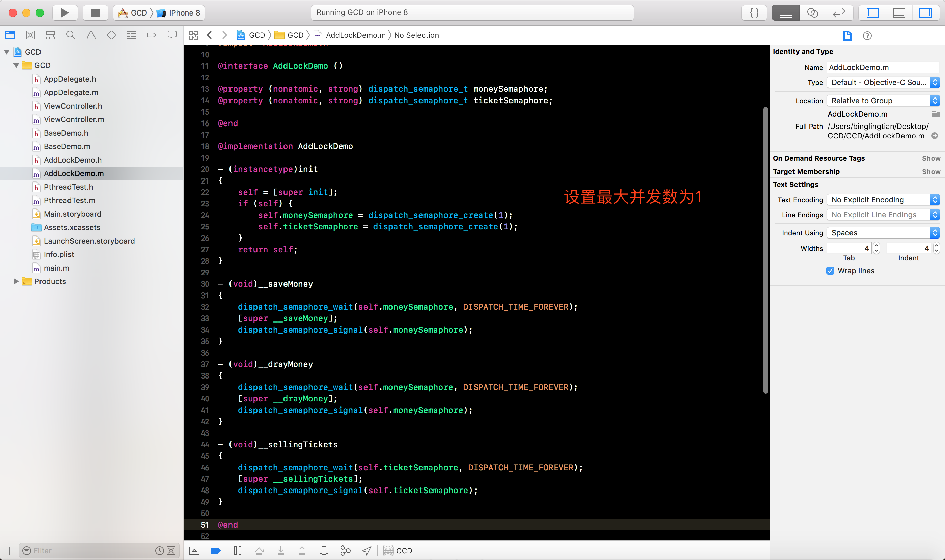Show Target Membership section
This screenshot has width=945, height=560.
pyautogui.click(x=931, y=172)
